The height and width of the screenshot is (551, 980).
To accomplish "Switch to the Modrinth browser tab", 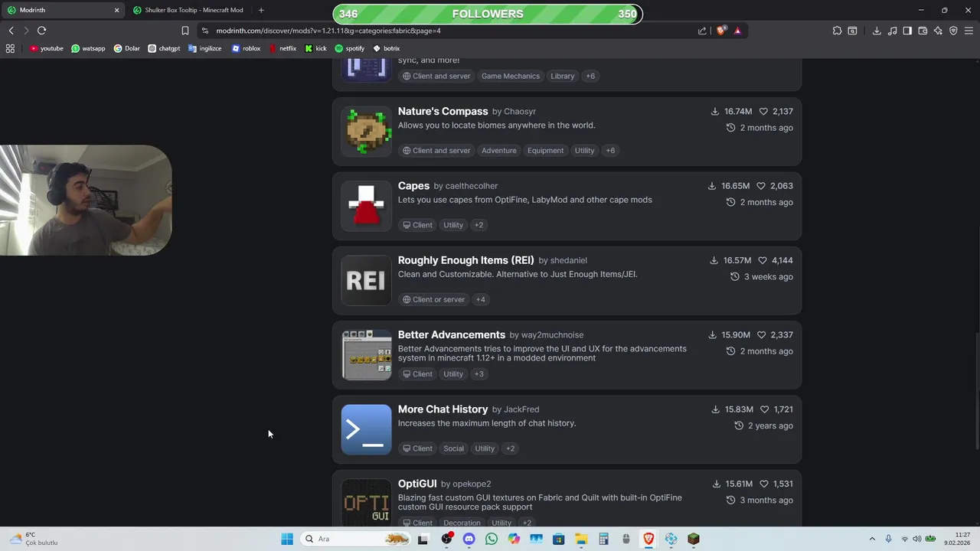I will tap(63, 10).
